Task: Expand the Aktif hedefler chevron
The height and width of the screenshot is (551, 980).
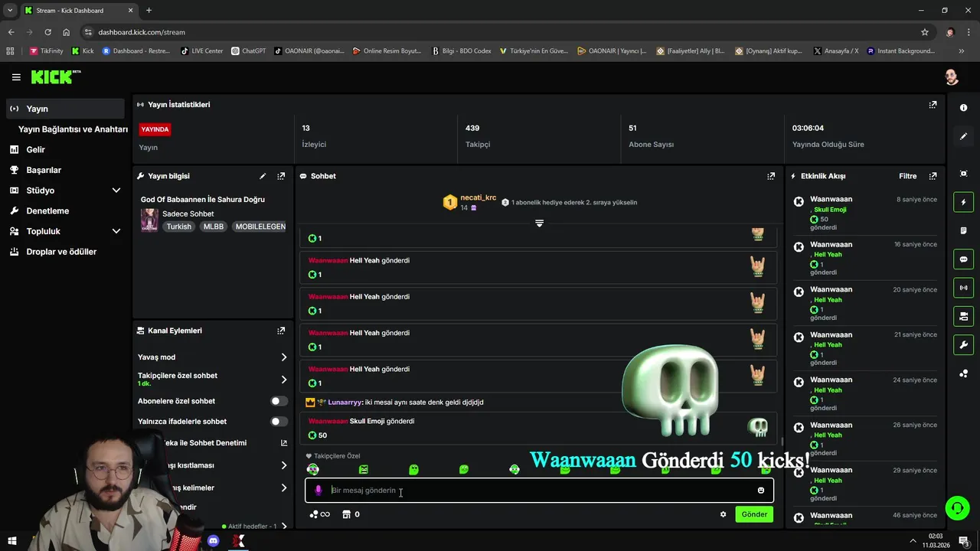Action: pyautogui.click(x=284, y=527)
